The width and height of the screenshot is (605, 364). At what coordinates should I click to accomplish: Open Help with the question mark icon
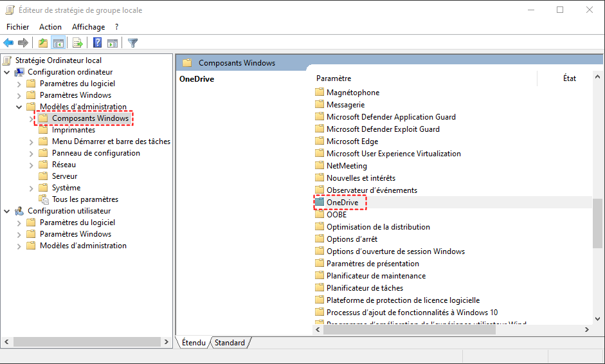point(97,43)
